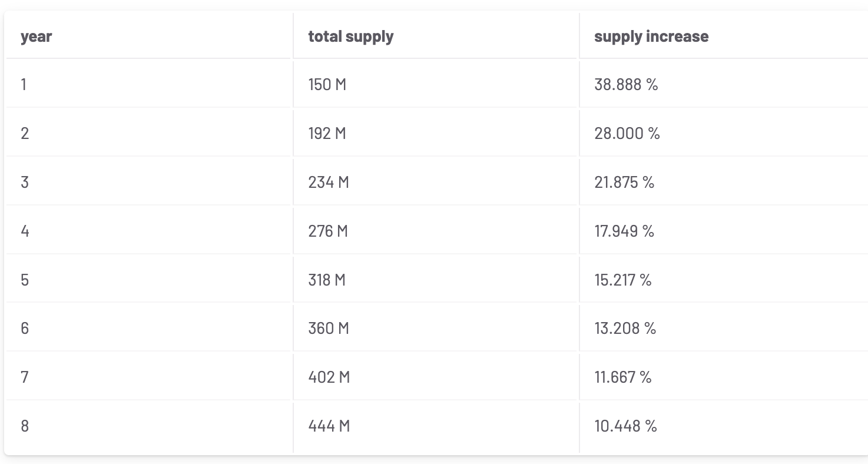
Task: Select the 276 M total supply value
Action: 328,231
